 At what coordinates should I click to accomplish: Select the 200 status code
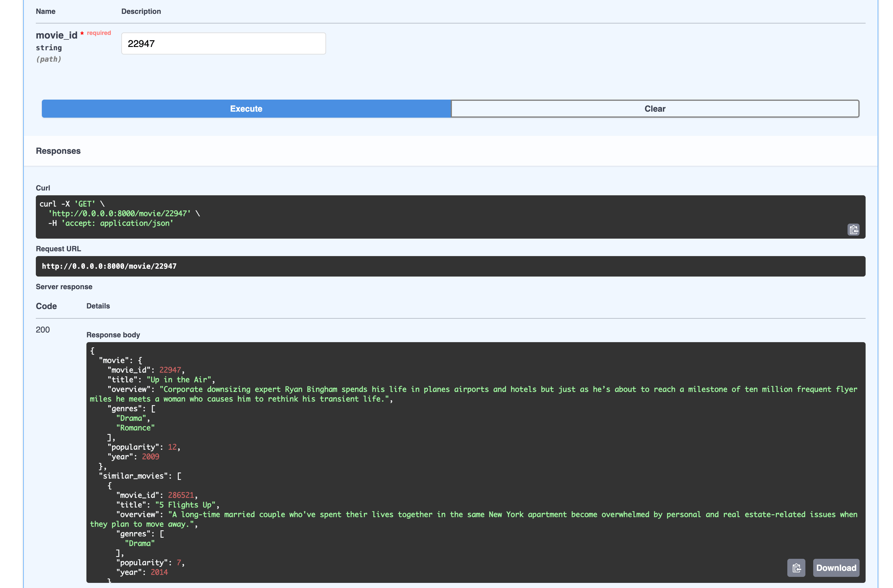42,330
